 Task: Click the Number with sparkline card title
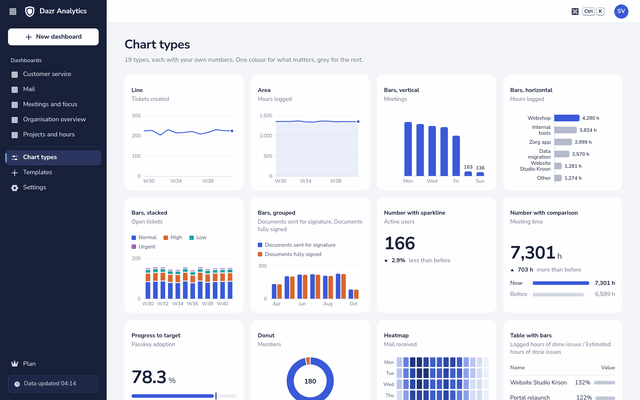[414, 213]
